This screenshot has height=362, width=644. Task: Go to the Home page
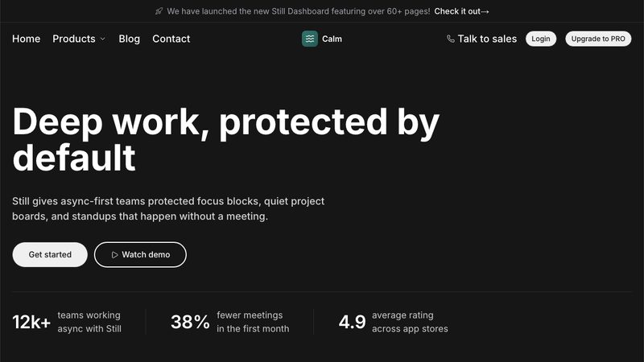[x=27, y=39]
